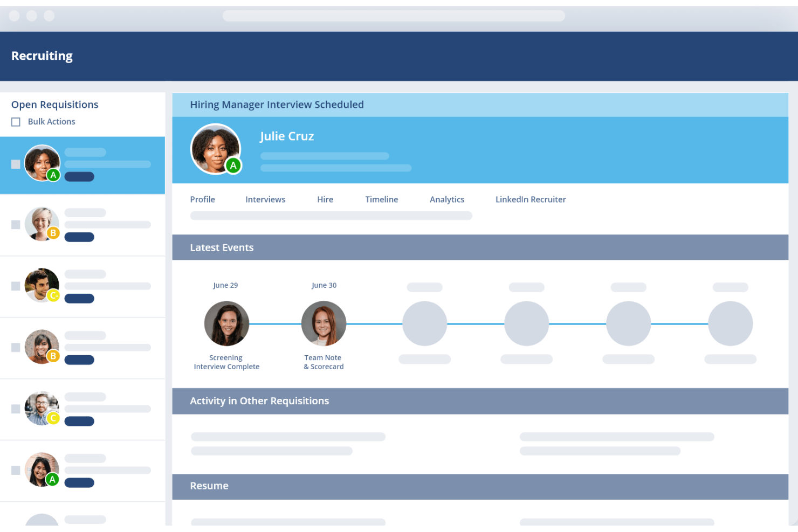798x532 pixels.
Task: Click the green A grade badge on Julie's avatar
Action: [x=233, y=166]
